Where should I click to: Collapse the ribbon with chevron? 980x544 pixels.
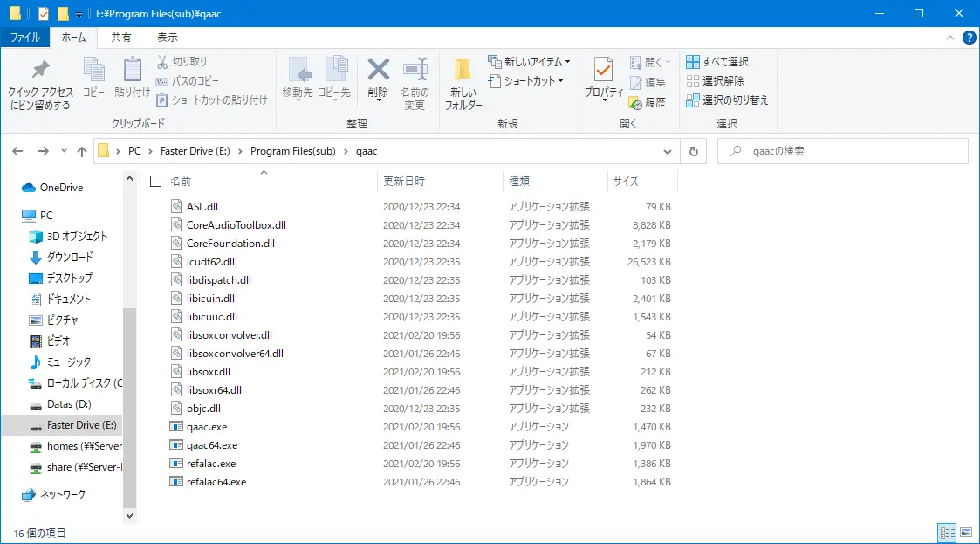(950, 38)
